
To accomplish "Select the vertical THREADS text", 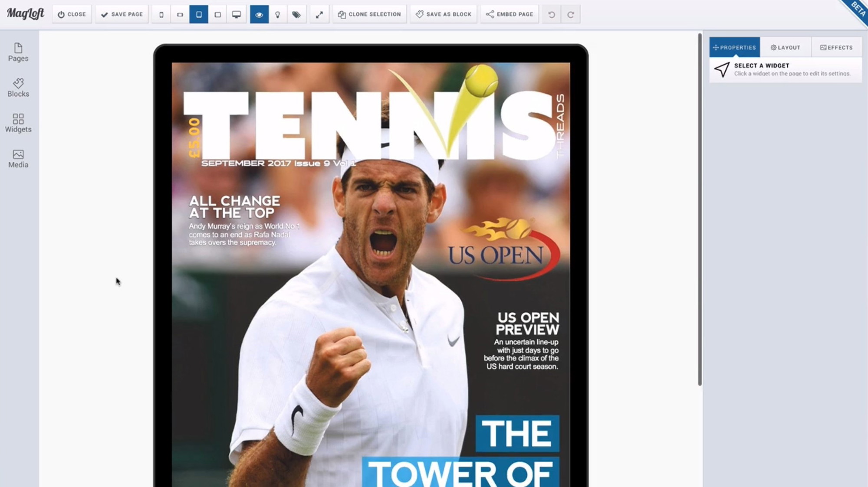I will (x=560, y=126).
